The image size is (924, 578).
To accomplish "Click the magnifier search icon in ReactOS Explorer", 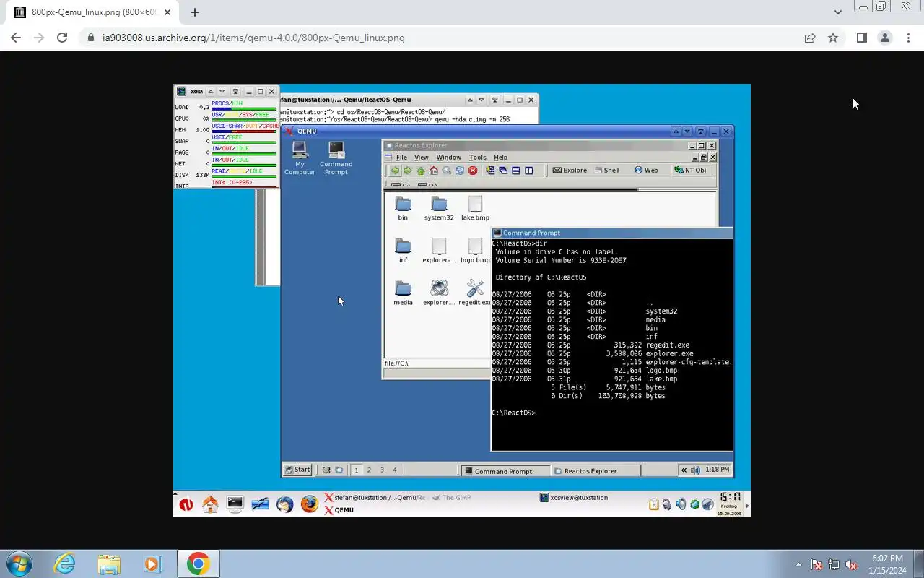I will [447, 171].
